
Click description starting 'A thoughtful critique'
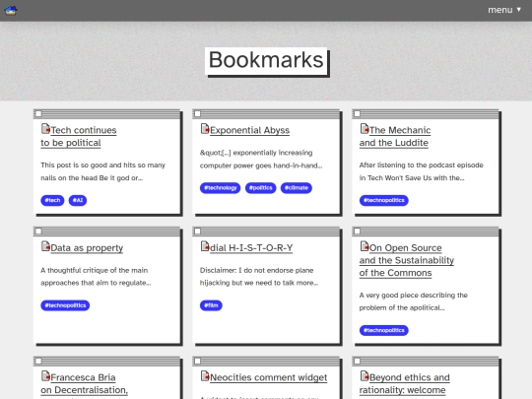click(96, 277)
